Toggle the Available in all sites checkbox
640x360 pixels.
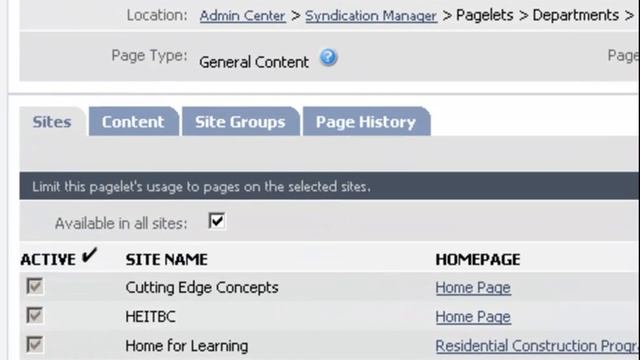point(216,221)
